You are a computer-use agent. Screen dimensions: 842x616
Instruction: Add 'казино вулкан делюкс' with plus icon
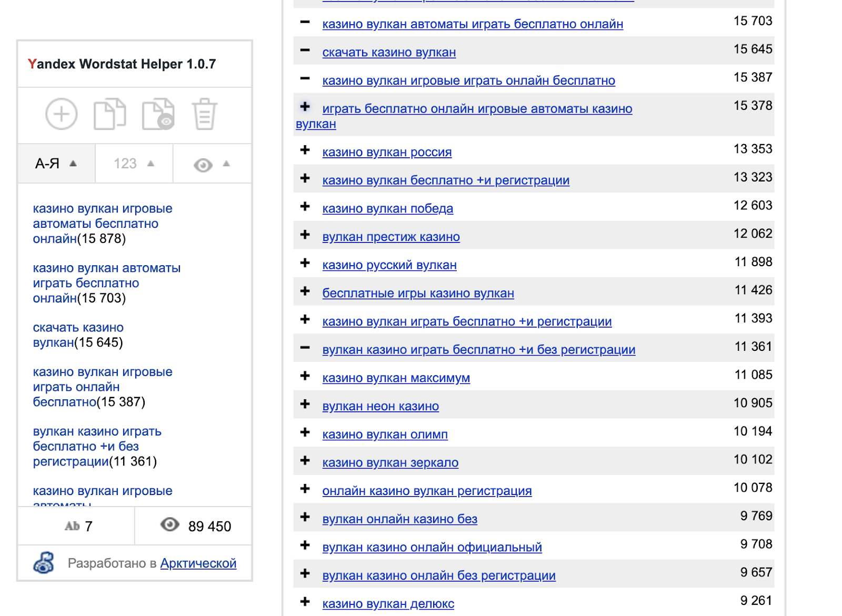click(305, 602)
